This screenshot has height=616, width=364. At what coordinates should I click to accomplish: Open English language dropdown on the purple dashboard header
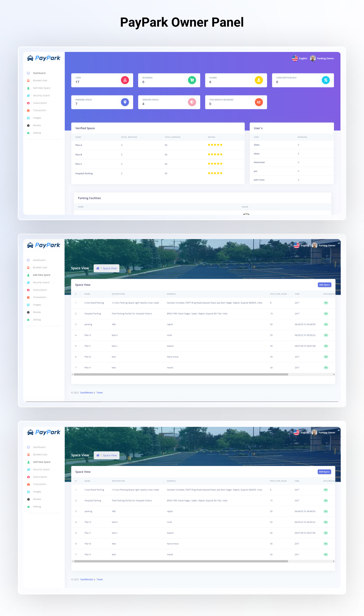[300, 58]
